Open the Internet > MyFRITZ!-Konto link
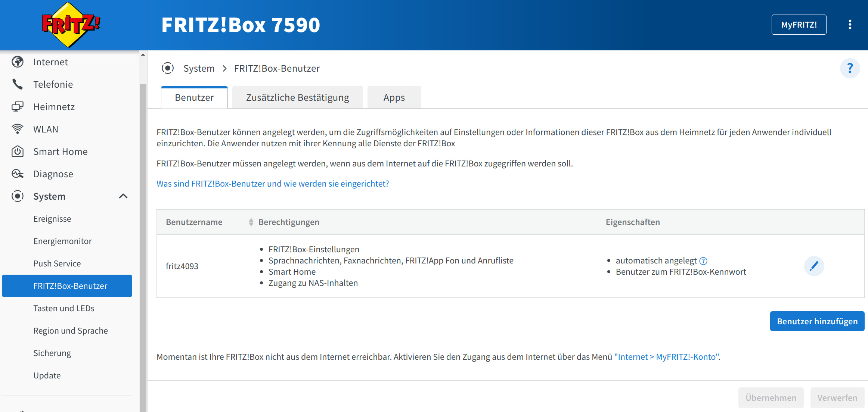The height and width of the screenshot is (412, 868). pos(667,357)
